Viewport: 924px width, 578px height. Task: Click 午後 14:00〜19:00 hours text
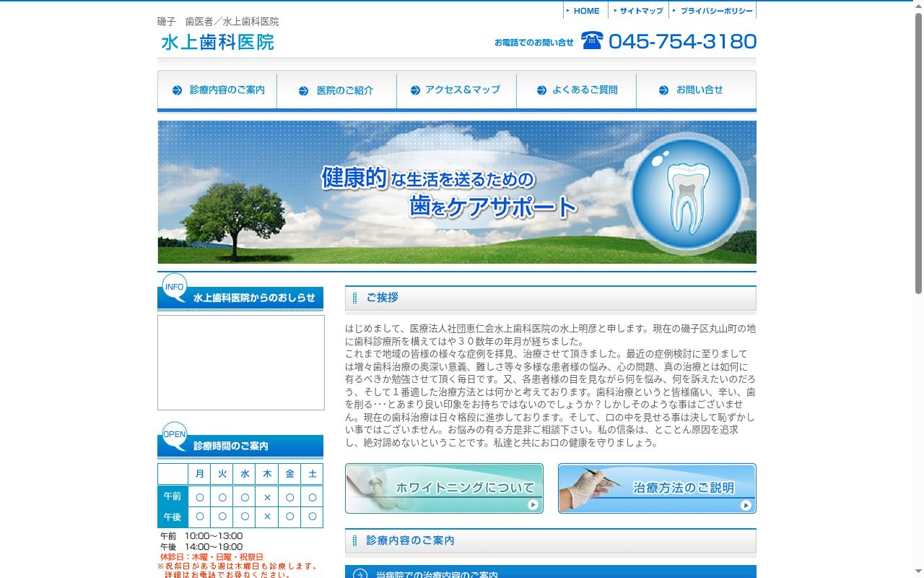[x=201, y=547]
